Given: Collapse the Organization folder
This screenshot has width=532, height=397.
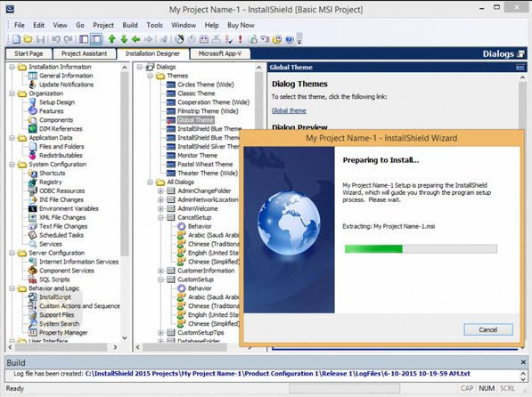Looking at the screenshot, I should [x=12, y=93].
